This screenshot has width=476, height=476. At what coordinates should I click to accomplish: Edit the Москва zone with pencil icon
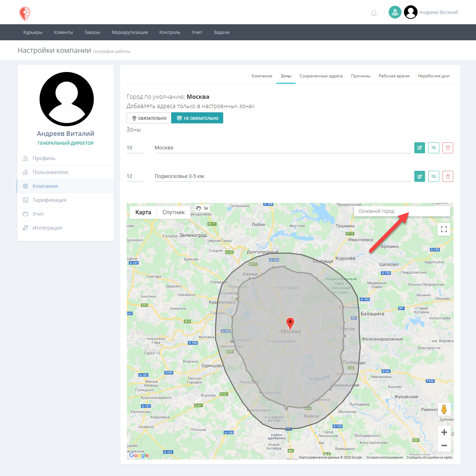420,148
